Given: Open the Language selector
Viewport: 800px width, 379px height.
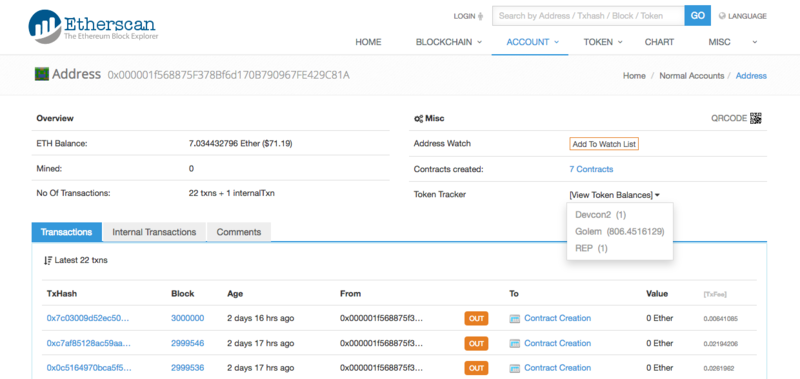Looking at the screenshot, I should point(742,16).
